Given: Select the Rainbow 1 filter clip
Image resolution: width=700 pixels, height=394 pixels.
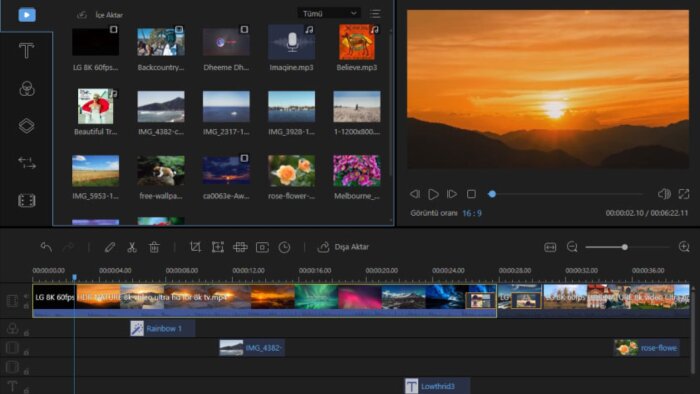Looking at the screenshot, I should click(x=162, y=328).
